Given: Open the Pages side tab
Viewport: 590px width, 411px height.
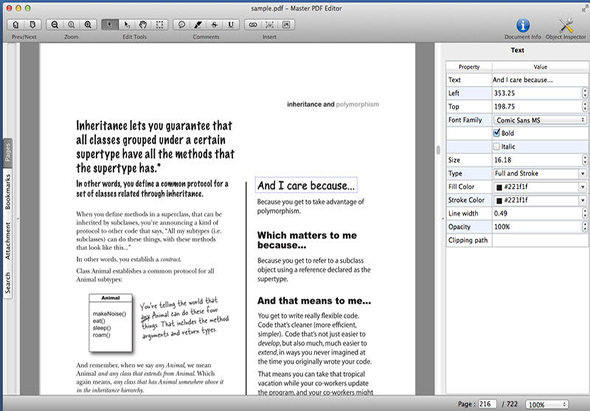Looking at the screenshot, I should 8,153.
